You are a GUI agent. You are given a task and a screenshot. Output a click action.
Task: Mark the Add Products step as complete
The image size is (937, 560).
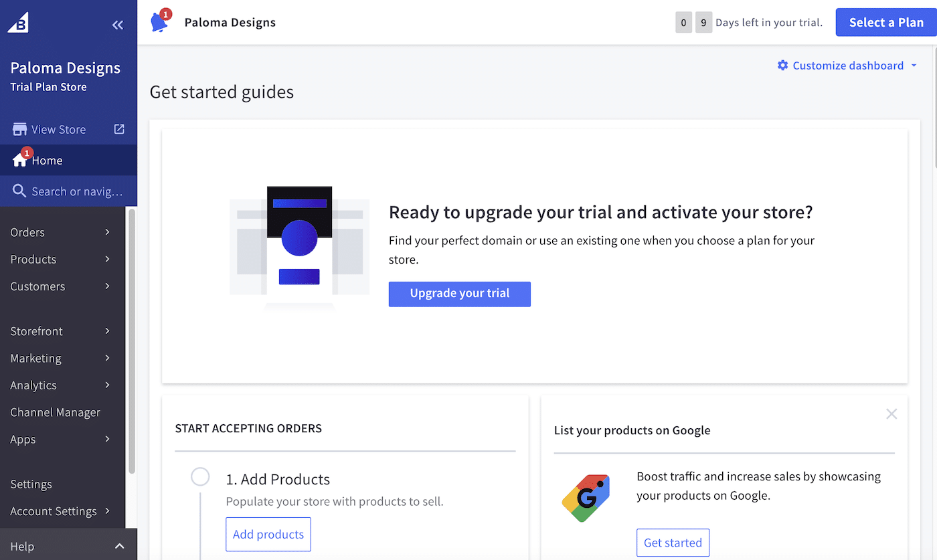[x=200, y=476]
